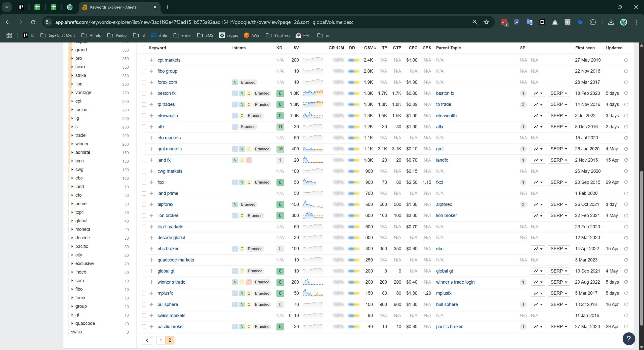Click the browser address bar URL
The width and height of the screenshot is (644, 350).
pos(204,22)
